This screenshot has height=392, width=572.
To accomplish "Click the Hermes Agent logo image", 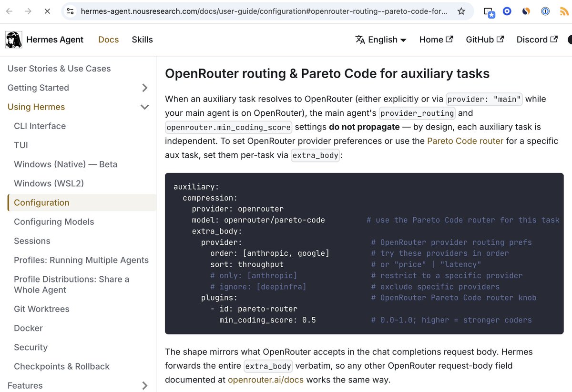I will (13, 40).
